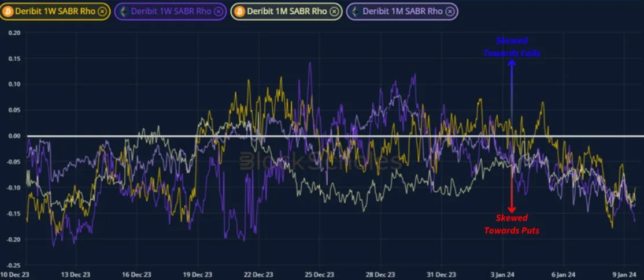
Task: Select the Bitcoin Deribit 1M SABR Rho label
Action: pyautogui.click(x=287, y=12)
